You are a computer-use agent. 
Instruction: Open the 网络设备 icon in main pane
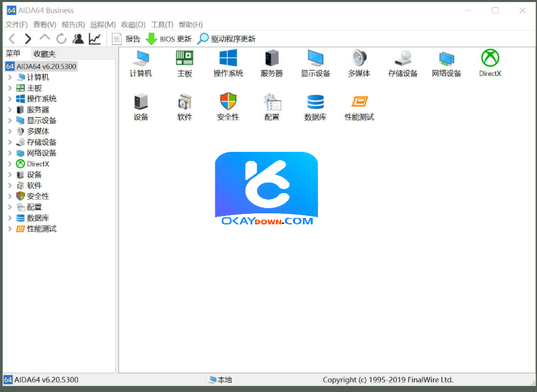click(x=446, y=63)
